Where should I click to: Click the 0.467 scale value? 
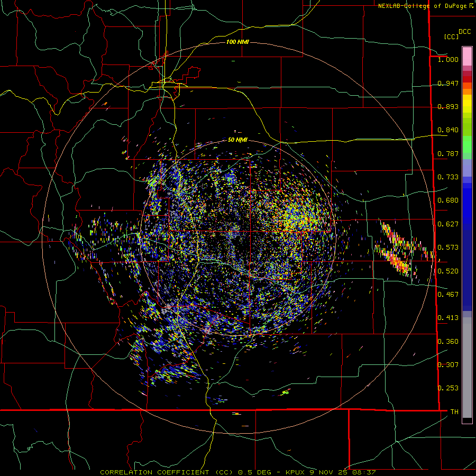pyautogui.click(x=448, y=295)
